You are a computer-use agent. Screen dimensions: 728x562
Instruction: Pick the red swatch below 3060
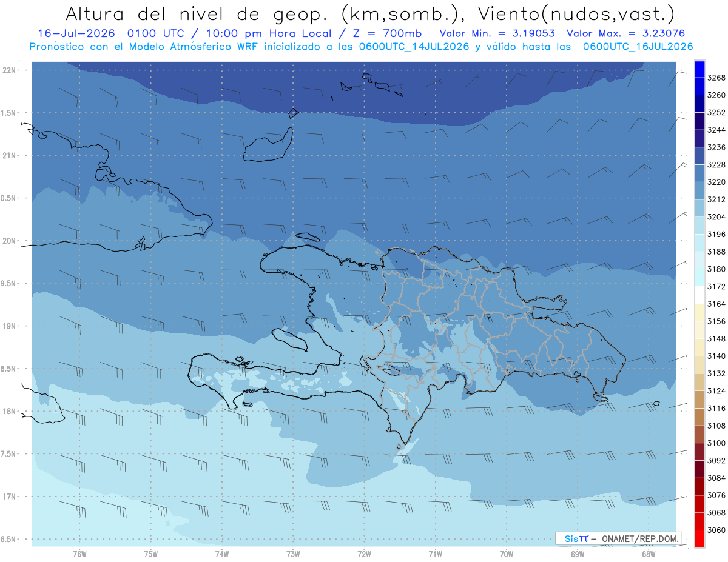tap(699, 538)
